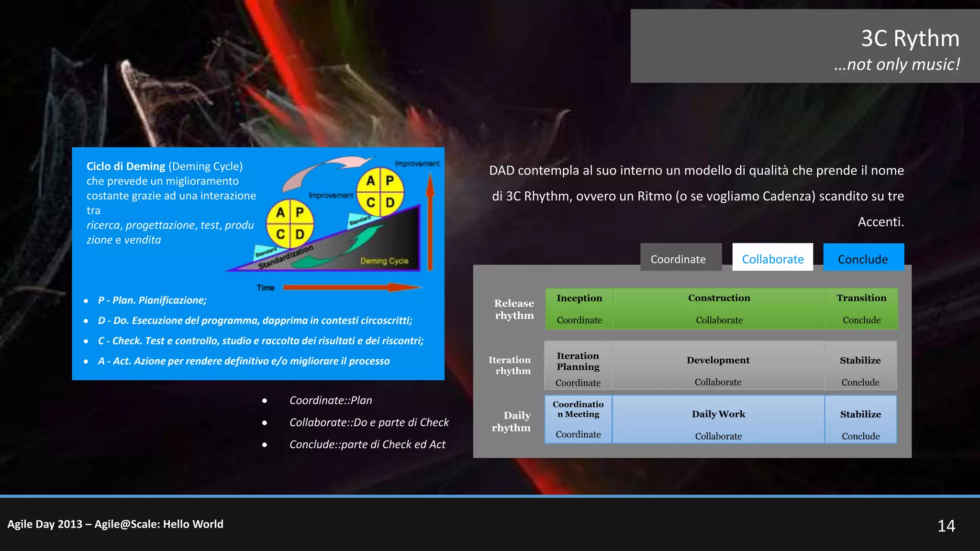This screenshot has width=980, height=551.
Task: Click the Inception cell in Release rhythm
Action: [579, 309]
